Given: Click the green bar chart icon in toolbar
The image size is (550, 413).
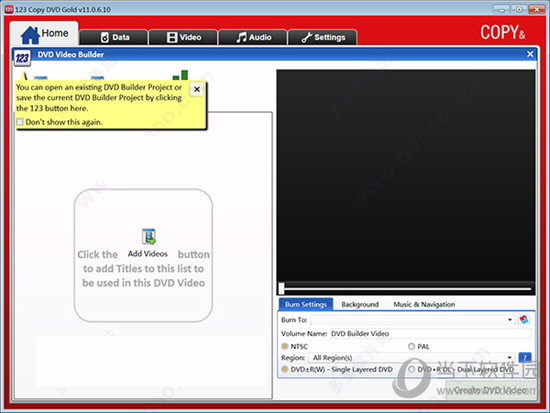Looking at the screenshot, I should [181, 75].
